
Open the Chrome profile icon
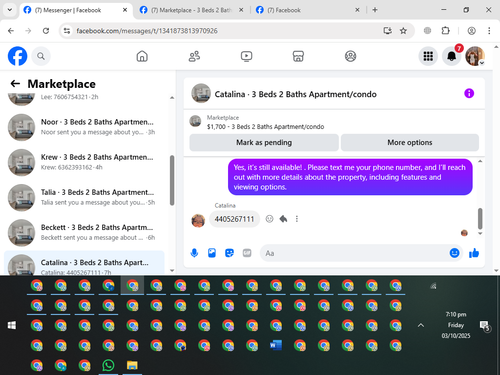471,31
